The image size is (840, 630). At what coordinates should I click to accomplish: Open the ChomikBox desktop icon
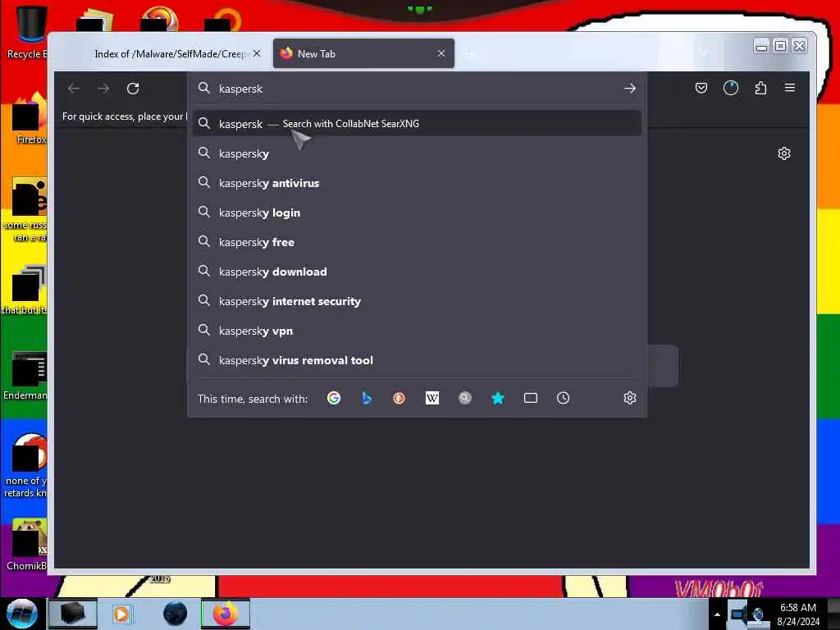click(x=27, y=545)
